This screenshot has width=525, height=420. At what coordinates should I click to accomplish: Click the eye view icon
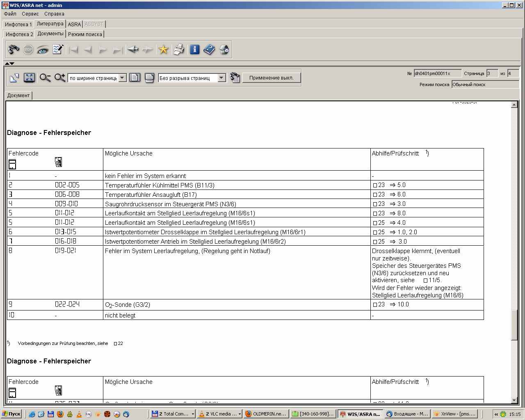point(43,50)
